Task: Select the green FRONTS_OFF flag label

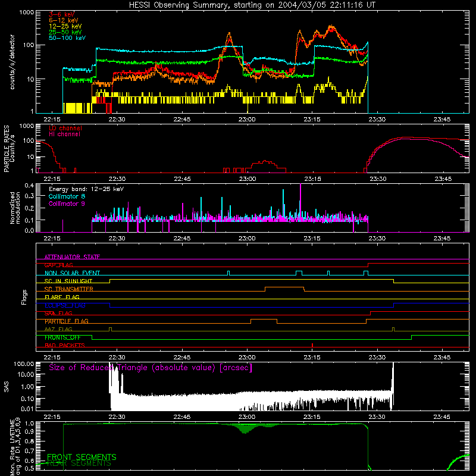Action: (62, 337)
